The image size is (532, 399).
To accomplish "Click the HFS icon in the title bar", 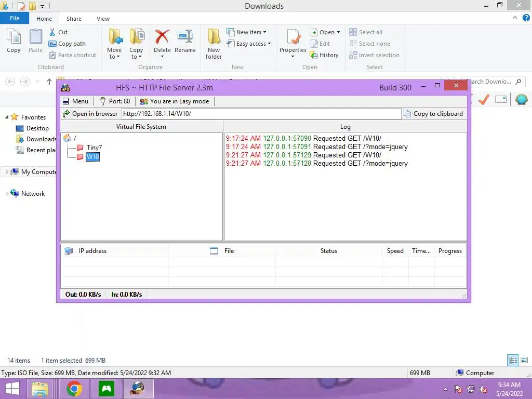I will coord(65,88).
